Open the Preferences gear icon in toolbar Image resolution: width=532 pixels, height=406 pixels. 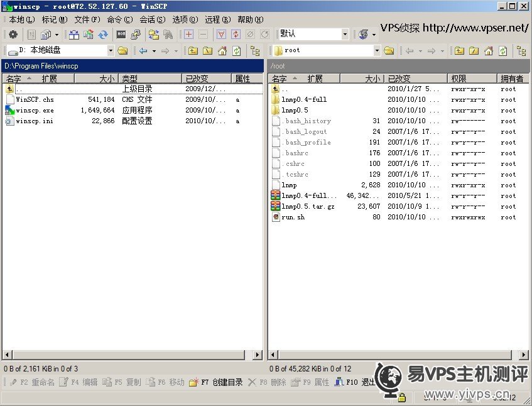coord(13,35)
